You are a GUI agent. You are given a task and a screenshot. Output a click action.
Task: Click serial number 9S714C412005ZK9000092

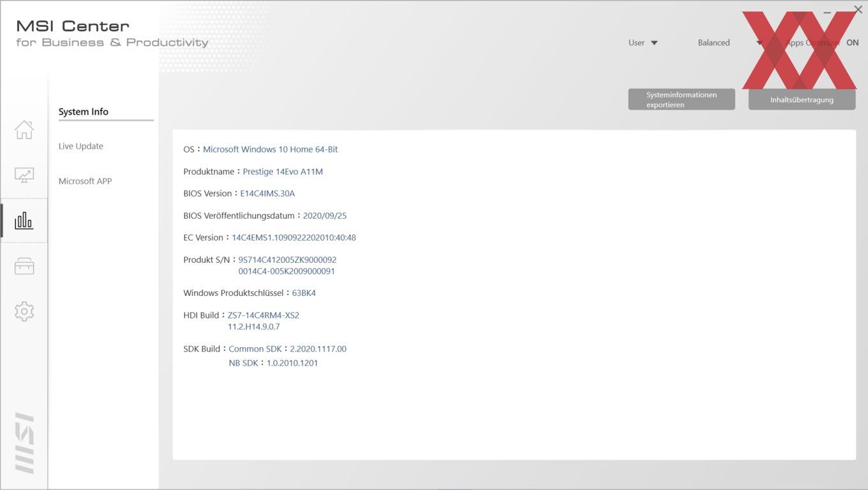click(x=287, y=260)
